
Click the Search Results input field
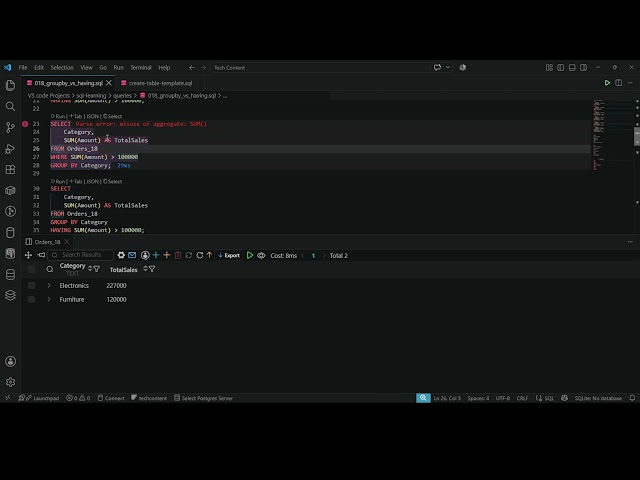[x=80, y=255]
